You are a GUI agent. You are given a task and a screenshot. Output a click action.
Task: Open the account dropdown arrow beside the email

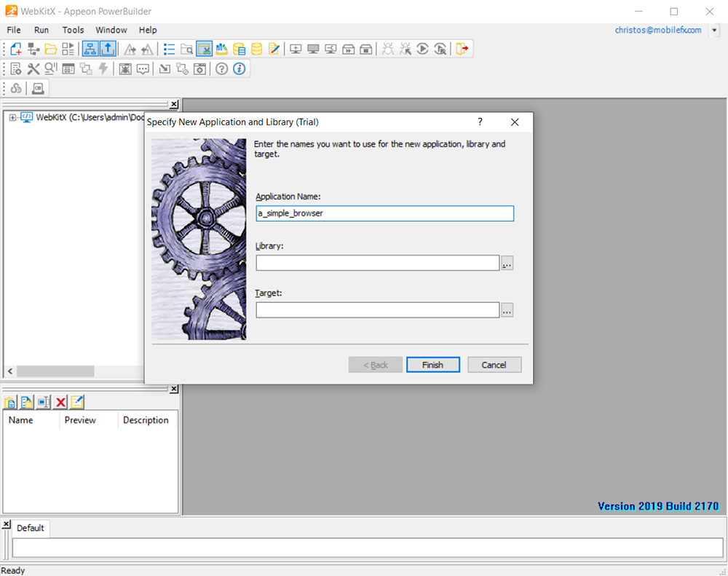715,30
